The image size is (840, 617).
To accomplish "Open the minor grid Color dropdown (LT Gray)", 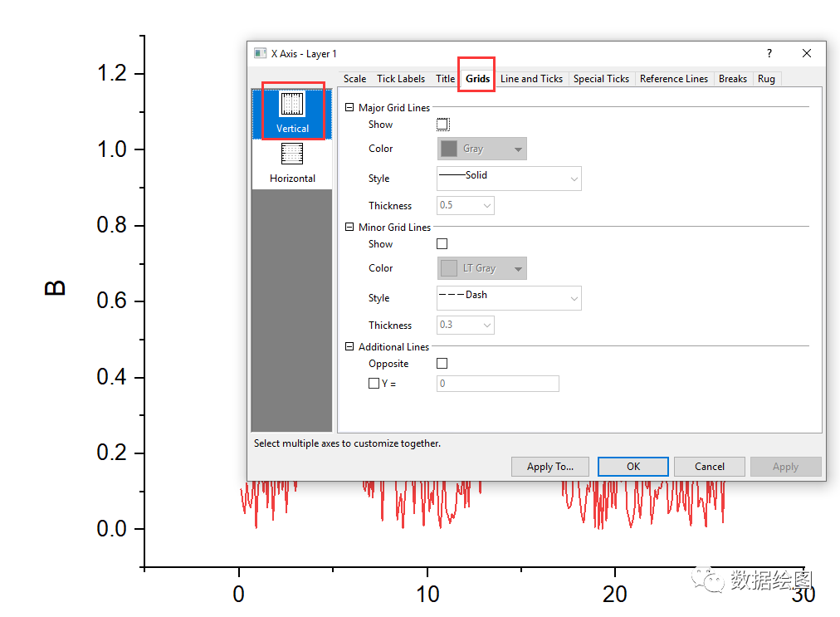I will click(x=481, y=268).
